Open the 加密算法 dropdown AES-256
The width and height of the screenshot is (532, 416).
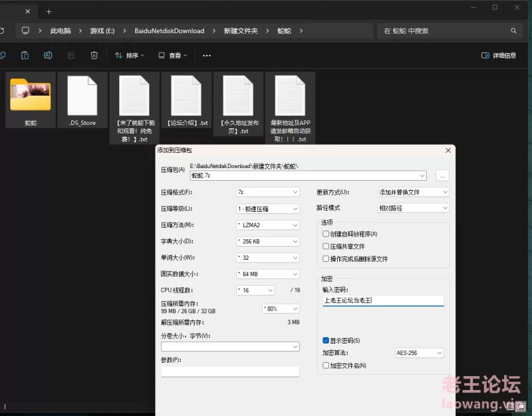tap(420, 353)
